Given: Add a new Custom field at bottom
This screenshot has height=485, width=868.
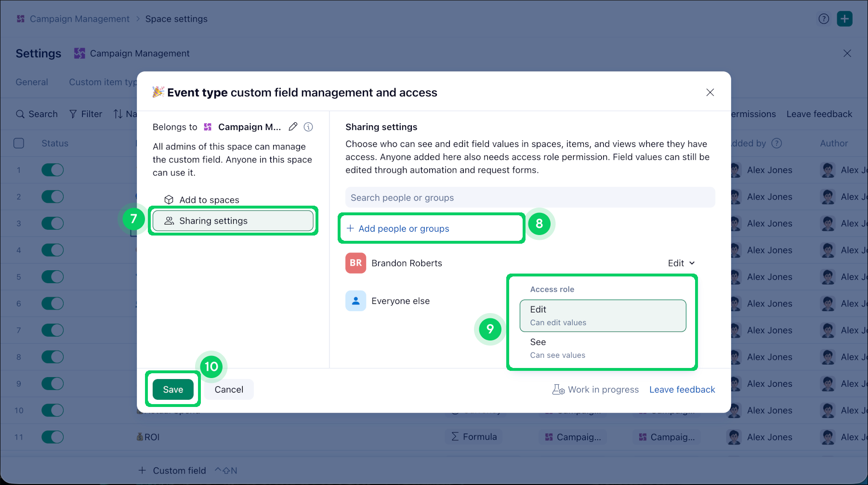Looking at the screenshot, I should [x=172, y=471].
